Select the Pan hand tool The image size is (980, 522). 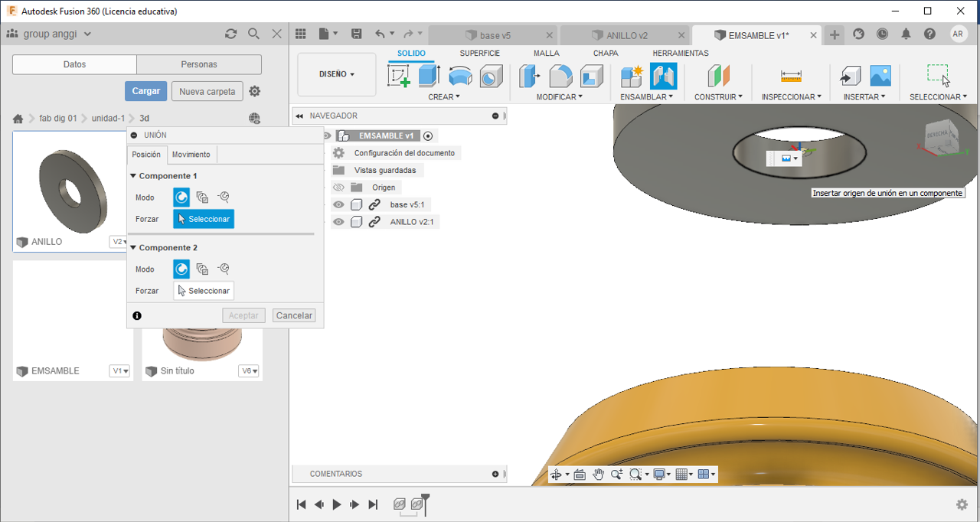click(598, 475)
